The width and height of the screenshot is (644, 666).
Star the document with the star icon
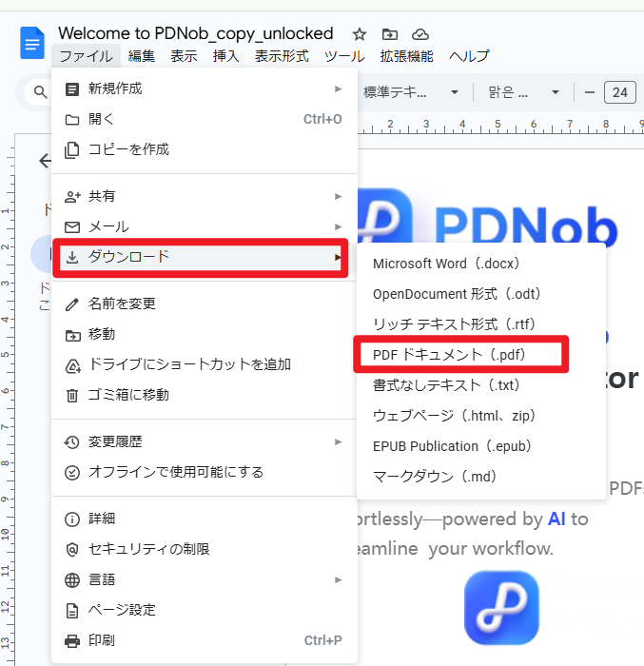tap(360, 34)
